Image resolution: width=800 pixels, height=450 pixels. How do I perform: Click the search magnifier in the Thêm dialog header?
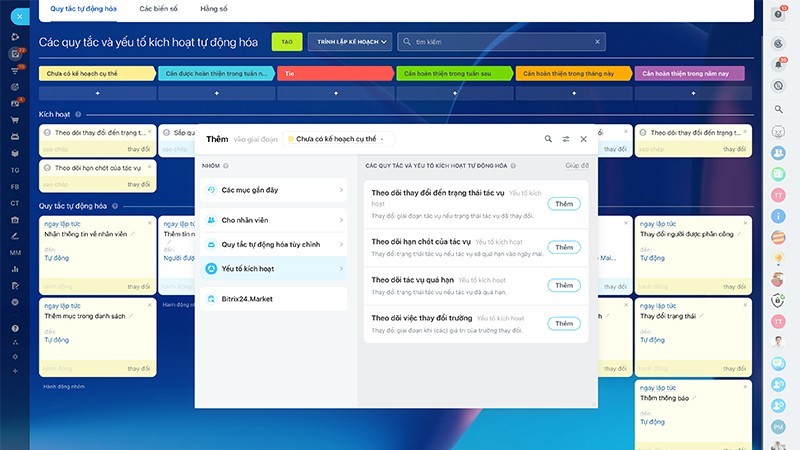coord(548,139)
